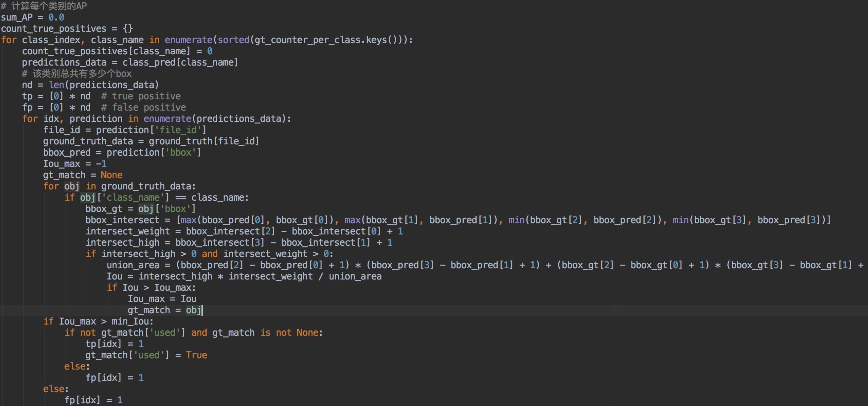Image resolution: width=868 pixels, height=406 pixels.
Task: Click 'Iou = intersect_high * intersect_weight' line
Action: point(244,276)
